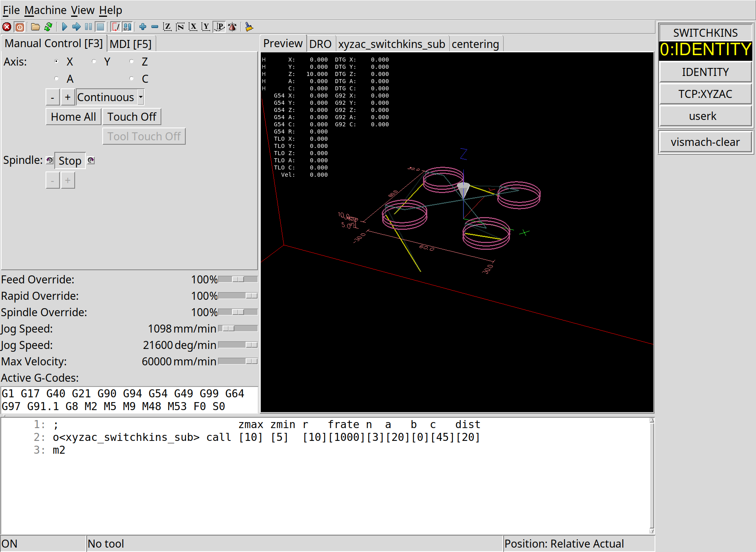Adjust the Feed Override slider

238,279
